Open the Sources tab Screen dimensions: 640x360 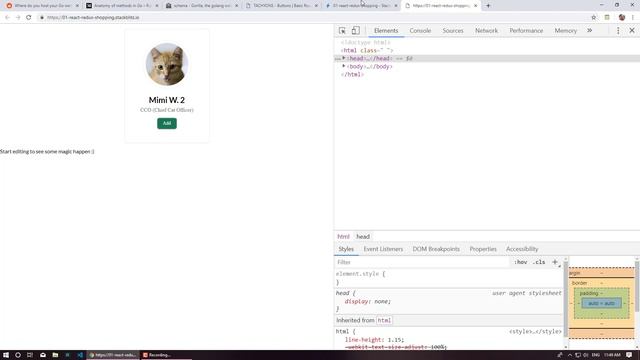pos(453,31)
